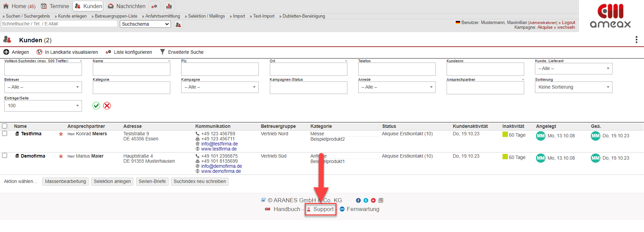Open the three-dot menu beside Kunden heading

pos(636,40)
